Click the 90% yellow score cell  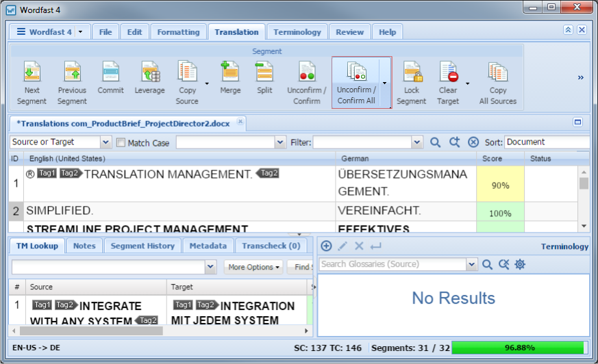[x=500, y=184]
